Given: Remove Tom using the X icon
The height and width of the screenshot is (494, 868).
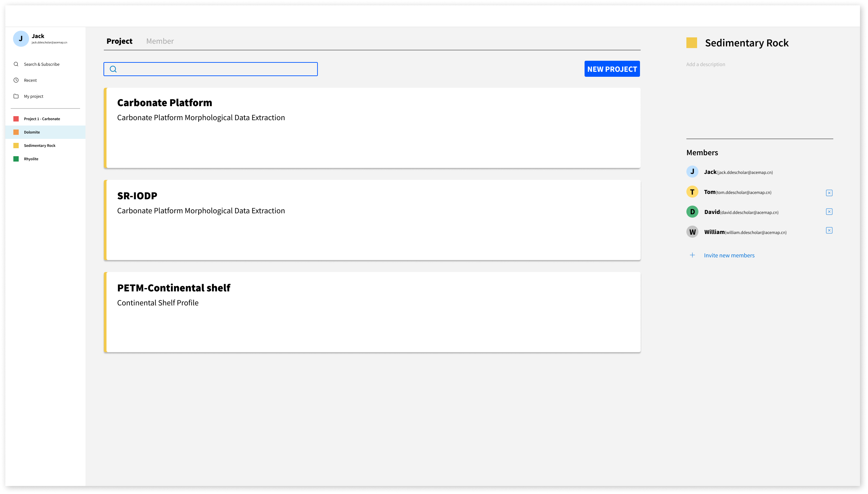Looking at the screenshot, I should 829,193.
